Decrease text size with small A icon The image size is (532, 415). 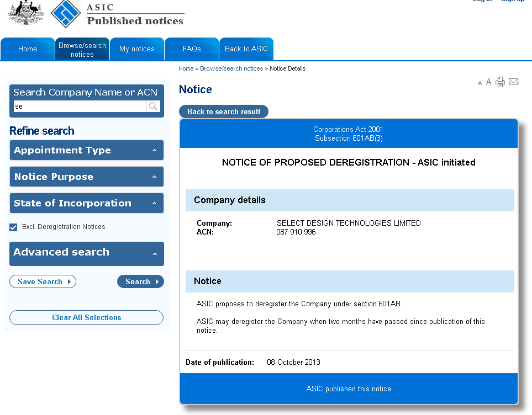(480, 83)
